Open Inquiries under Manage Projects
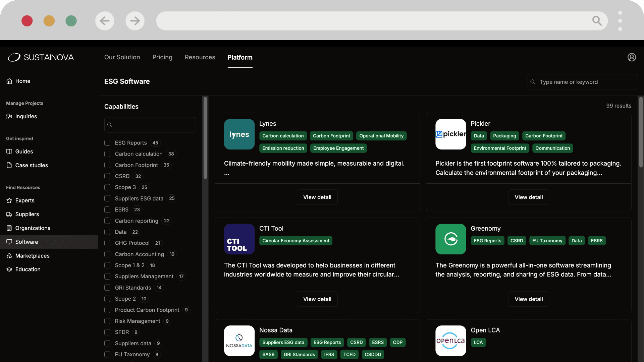This screenshot has width=644, height=362. pos(26,116)
